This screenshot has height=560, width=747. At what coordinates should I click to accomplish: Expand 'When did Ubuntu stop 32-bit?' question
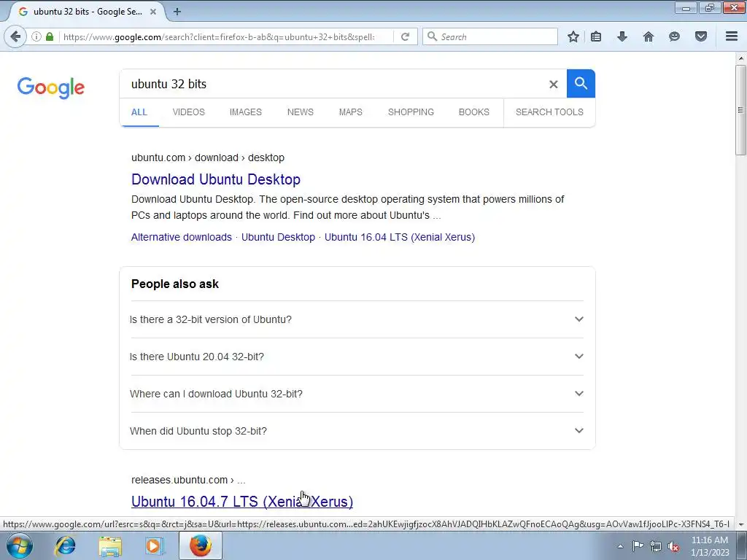pyautogui.click(x=357, y=431)
